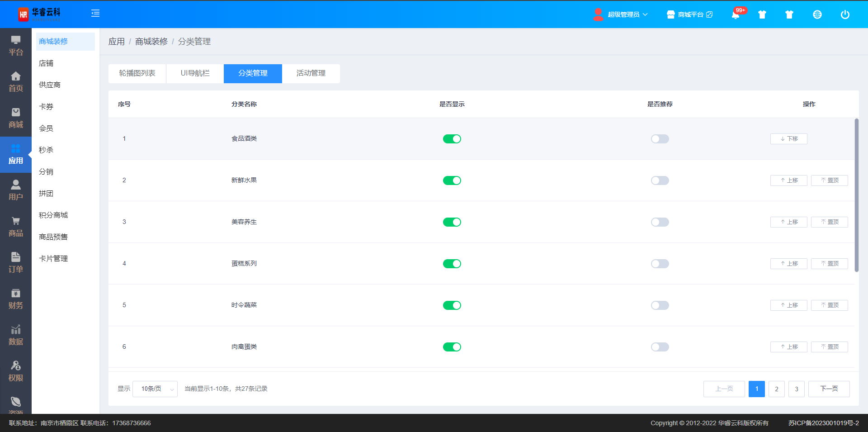Go to 订单 in the left sidebar
The image size is (868, 432).
point(16,263)
